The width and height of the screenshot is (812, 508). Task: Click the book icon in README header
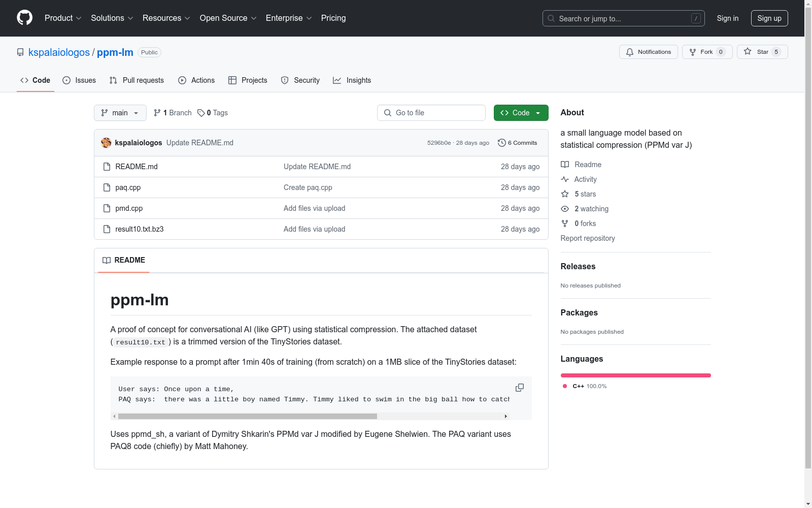107,260
